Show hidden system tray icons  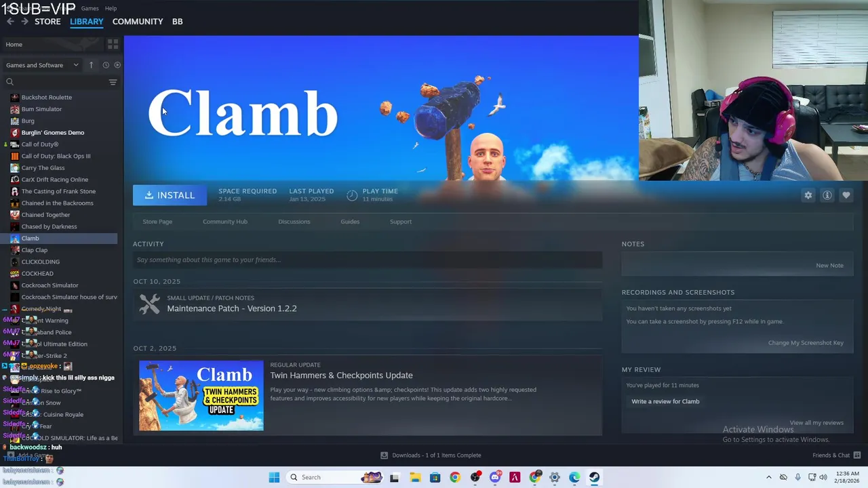(768, 477)
